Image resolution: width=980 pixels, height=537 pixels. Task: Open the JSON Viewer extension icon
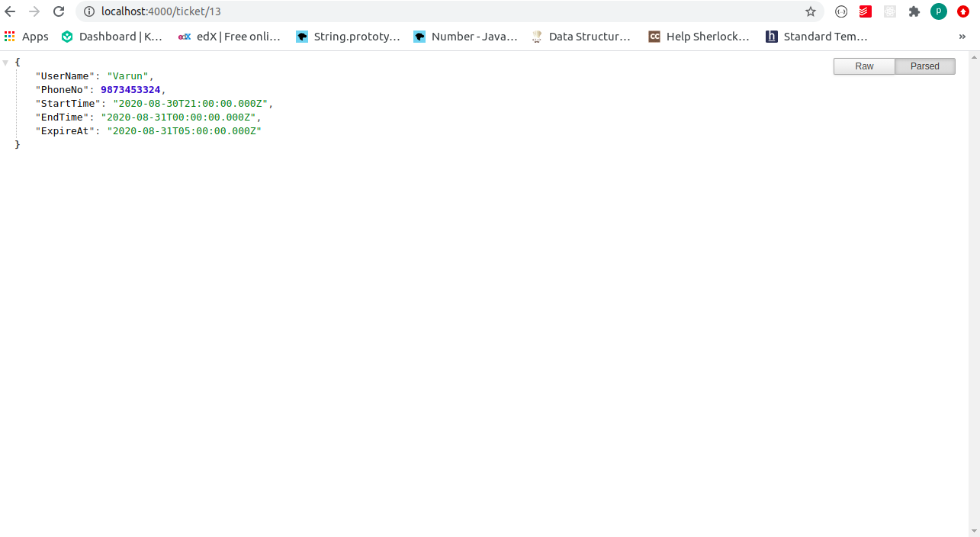pyautogui.click(x=841, y=11)
